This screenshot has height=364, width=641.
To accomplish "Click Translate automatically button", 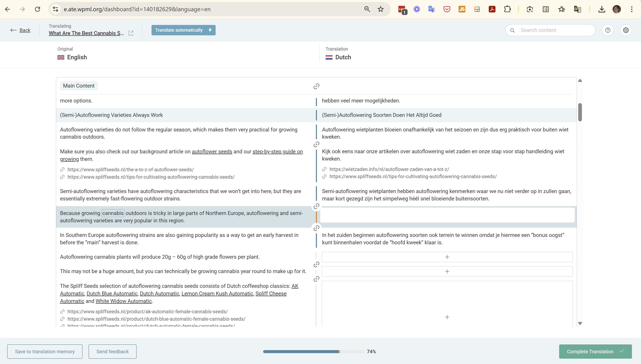I will click(x=183, y=30).
